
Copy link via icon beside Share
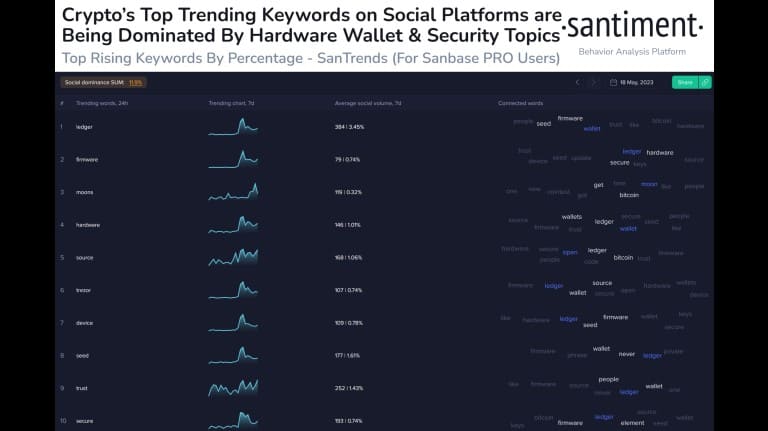(x=705, y=82)
